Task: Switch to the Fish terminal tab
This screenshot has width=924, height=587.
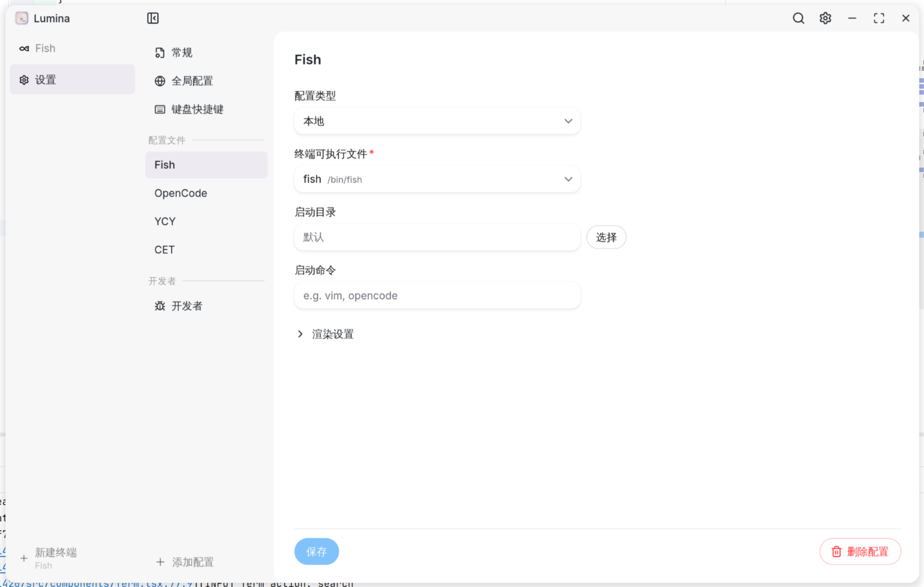Action: click(72, 48)
